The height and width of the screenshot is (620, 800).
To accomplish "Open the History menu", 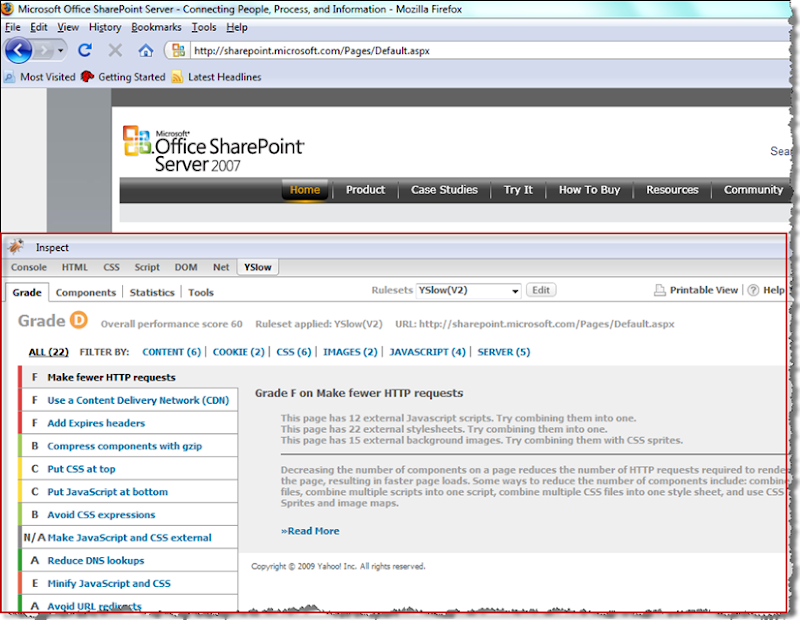I will tap(105, 27).
